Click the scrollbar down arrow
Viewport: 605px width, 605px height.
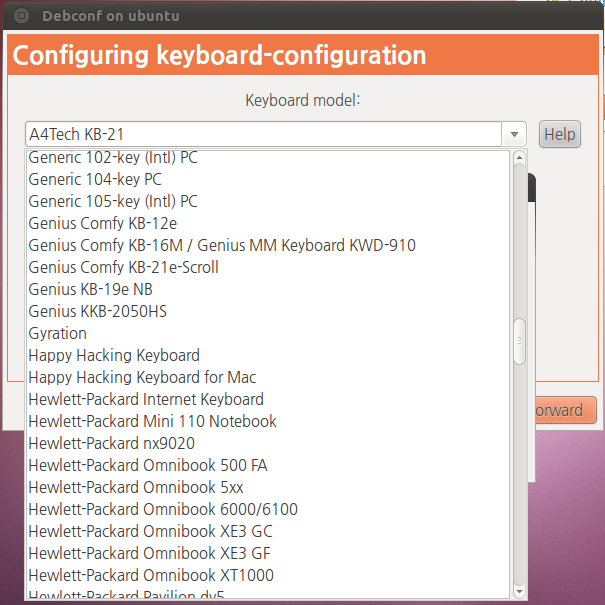pyautogui.click(x=519, y=591)
